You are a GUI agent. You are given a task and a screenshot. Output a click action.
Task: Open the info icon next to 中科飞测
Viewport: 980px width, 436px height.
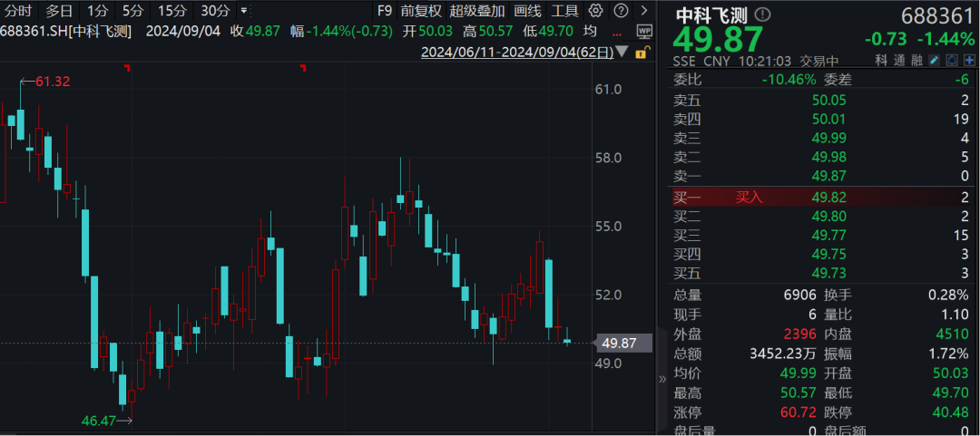[764, 15]
